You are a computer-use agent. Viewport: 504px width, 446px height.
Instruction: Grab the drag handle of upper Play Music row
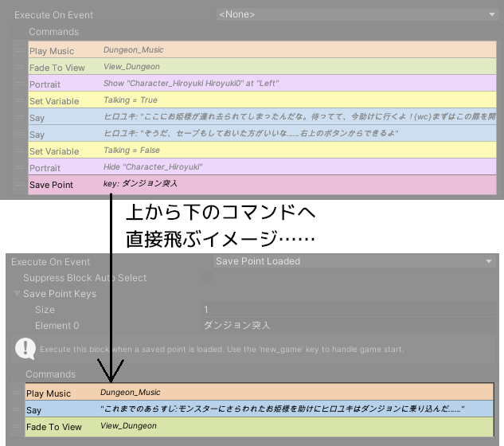(20, 50)
